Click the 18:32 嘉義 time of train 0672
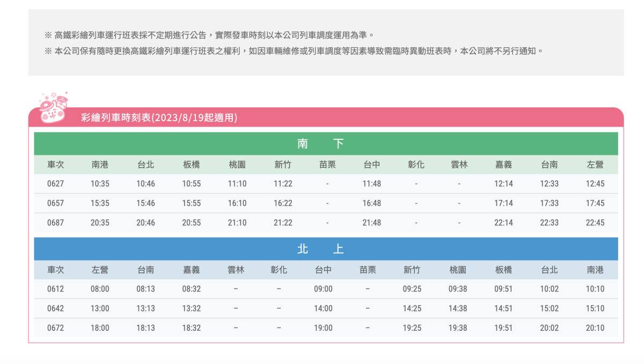 [191, 328]
